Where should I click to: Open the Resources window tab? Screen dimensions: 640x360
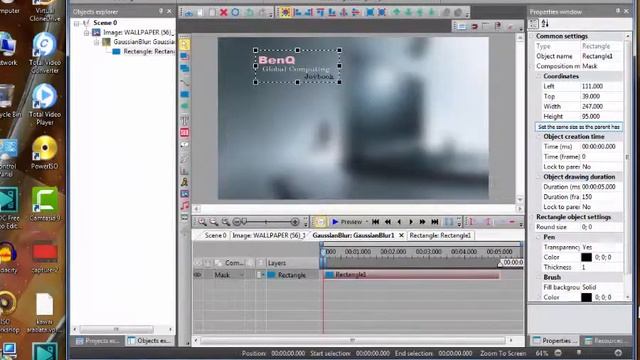click(x=604, y=341)
